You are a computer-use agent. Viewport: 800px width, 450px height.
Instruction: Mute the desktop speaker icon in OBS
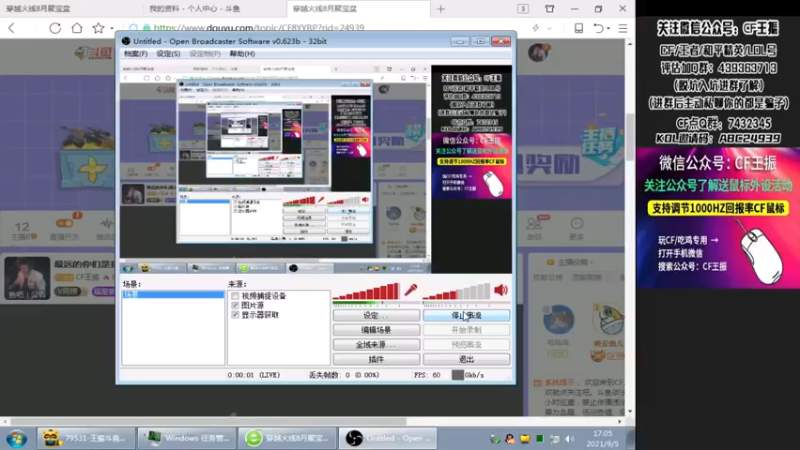501,290
